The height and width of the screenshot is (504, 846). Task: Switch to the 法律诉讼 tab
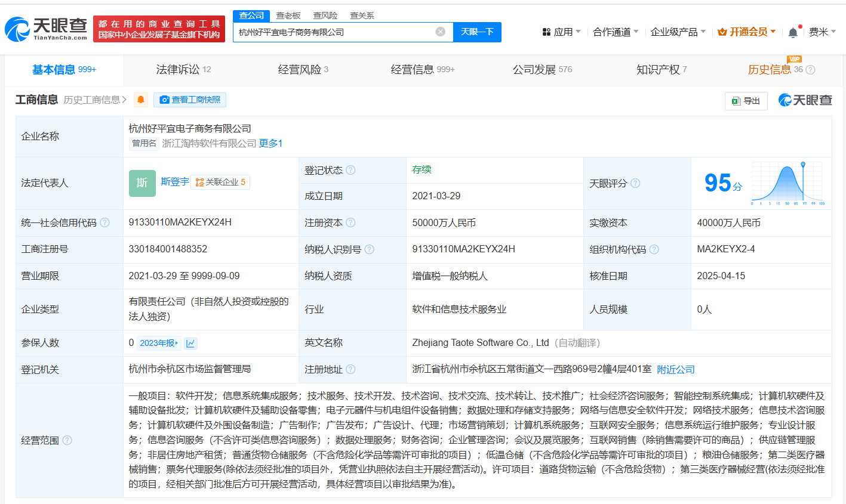(183, 70)
